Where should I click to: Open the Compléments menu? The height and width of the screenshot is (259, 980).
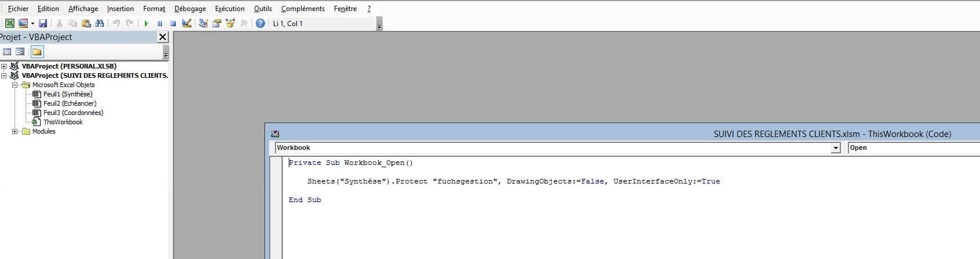pyautogui.click(x=303, y=9)
